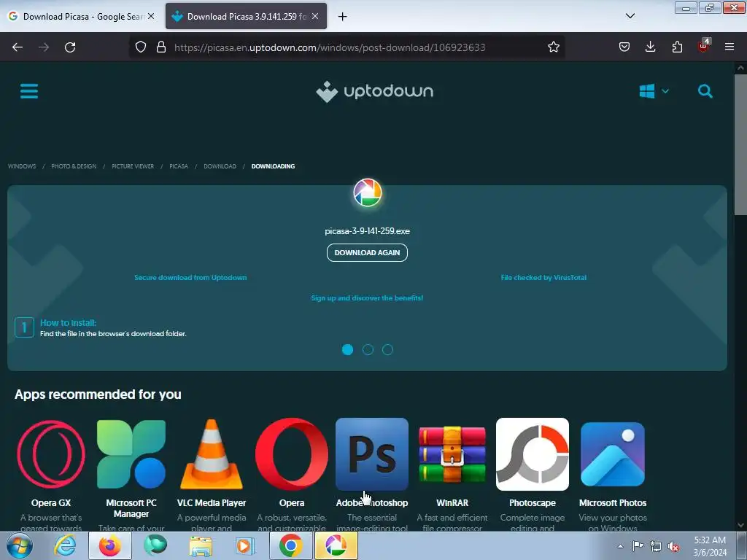
Task: Open the Uptodown hamburger menu
Action: click(x=29, y=91)
